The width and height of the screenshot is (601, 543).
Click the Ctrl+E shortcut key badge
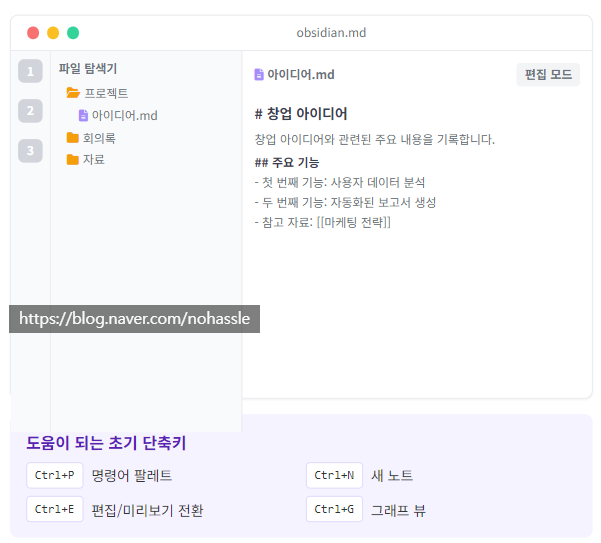coord(54,509)
